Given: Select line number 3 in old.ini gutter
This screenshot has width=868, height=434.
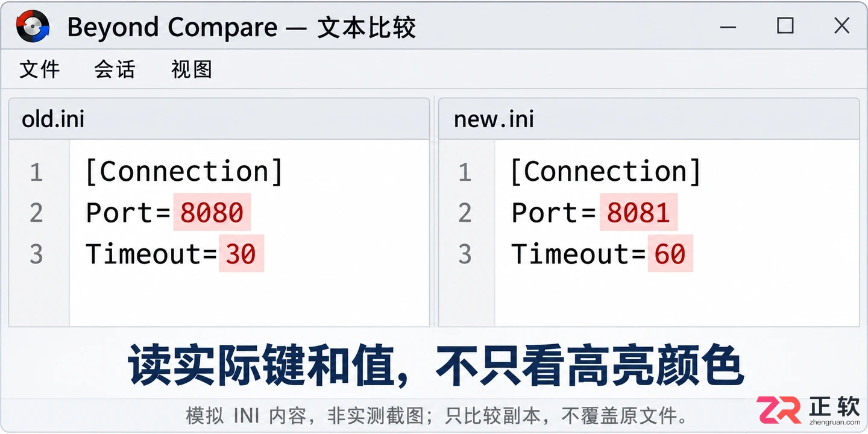Looking at the screenshot, I should 37,254.
